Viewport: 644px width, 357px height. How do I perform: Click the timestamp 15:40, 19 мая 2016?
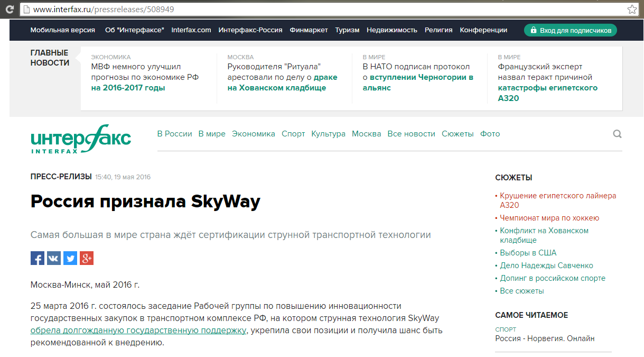click(123, 177)
